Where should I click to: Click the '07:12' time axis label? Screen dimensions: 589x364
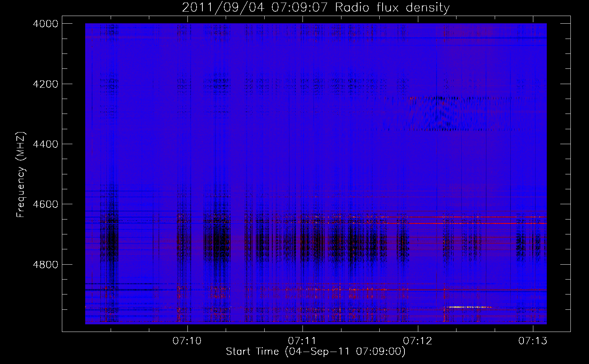click(418, 341)
